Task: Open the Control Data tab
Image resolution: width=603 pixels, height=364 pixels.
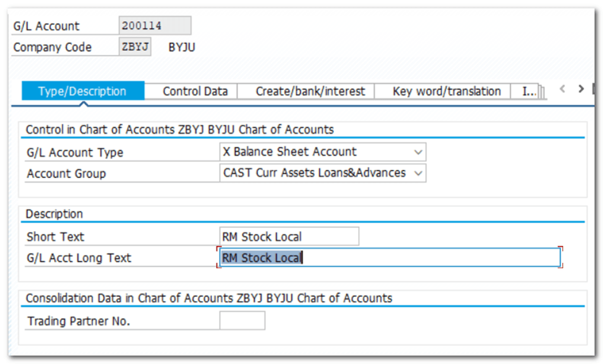Action: [195, 91]
